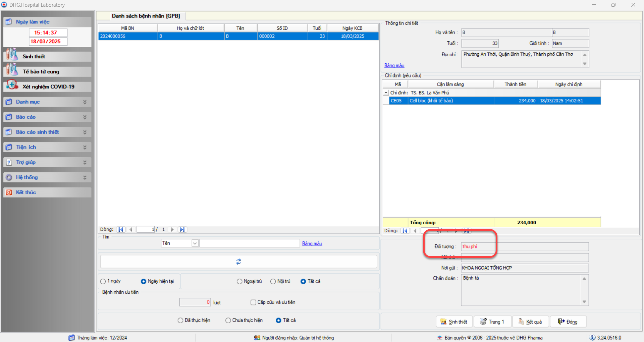Open Xét nghiệm COVID-19 icon
Viewport: 644px width, 342px height.
(x=12, y=85)
